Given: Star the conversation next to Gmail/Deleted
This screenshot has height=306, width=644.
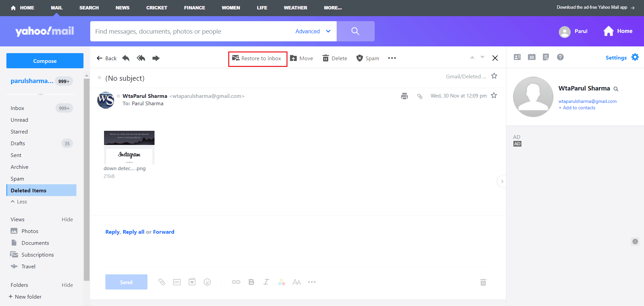Looking at the screenshot, I should click(494, 76).
